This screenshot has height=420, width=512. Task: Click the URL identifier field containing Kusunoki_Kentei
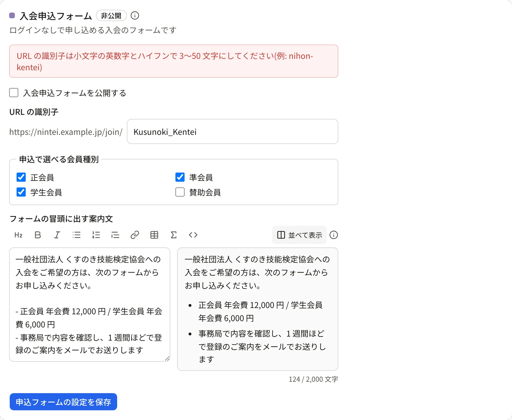coord(233,131)
